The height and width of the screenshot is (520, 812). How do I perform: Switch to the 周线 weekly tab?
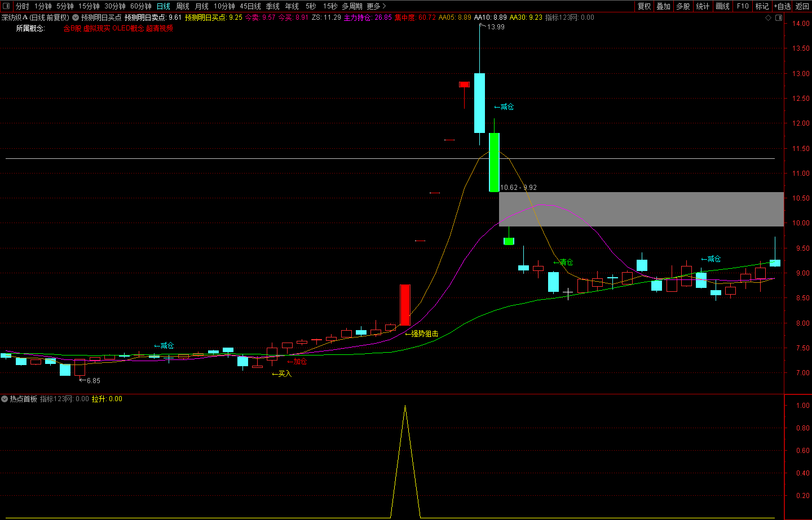183,6
